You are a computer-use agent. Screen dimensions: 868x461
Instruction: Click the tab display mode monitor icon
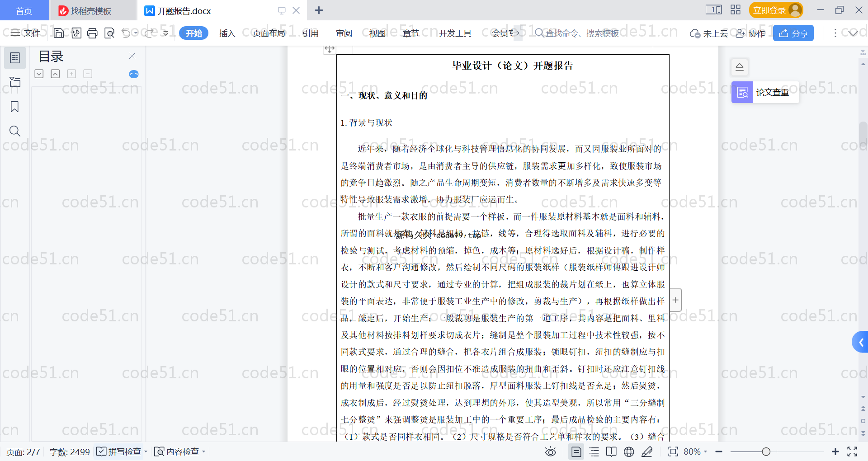click(282, 10)
